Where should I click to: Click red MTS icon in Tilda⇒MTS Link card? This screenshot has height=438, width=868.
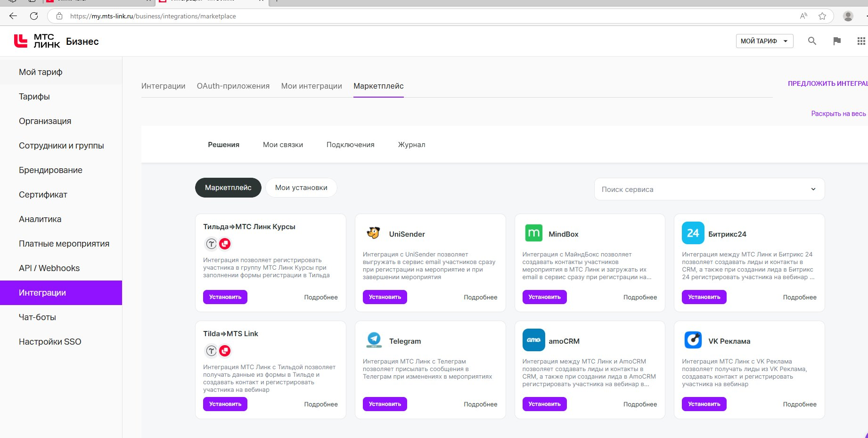pyautogui.click(x=225, y=351)
